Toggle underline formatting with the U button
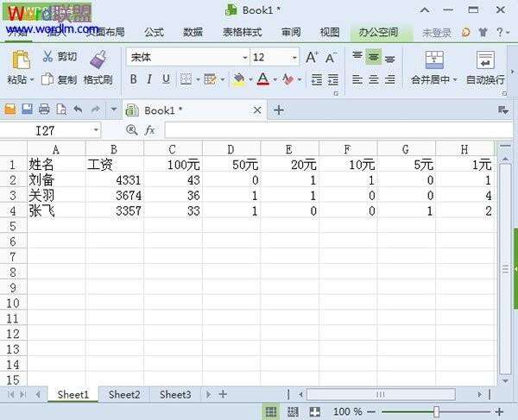 click(166, 79)
